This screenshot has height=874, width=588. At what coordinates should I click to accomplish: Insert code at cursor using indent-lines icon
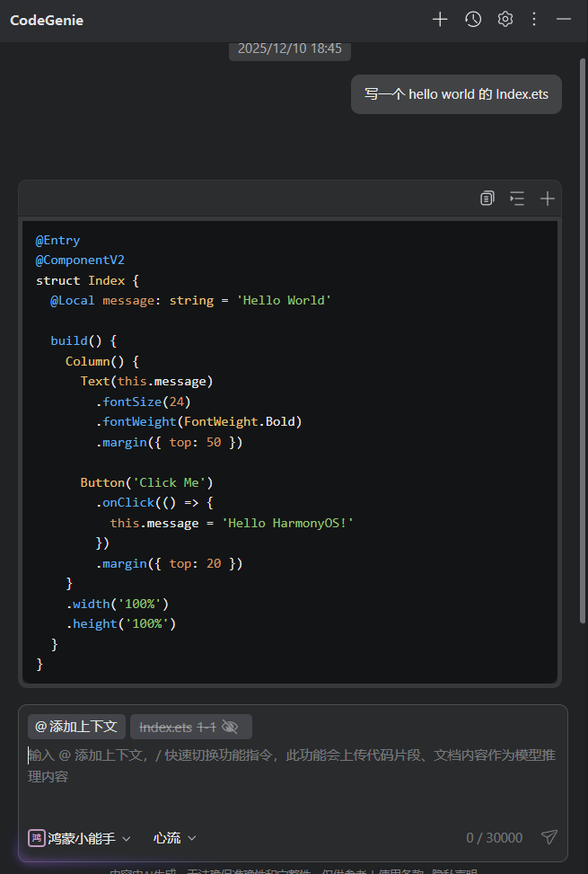pos(517,199)
